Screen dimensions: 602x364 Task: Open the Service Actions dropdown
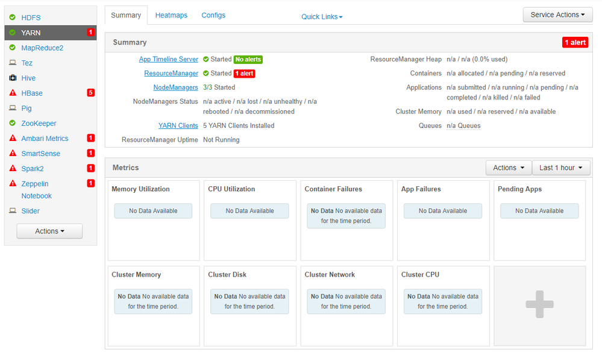click(557, 15)
